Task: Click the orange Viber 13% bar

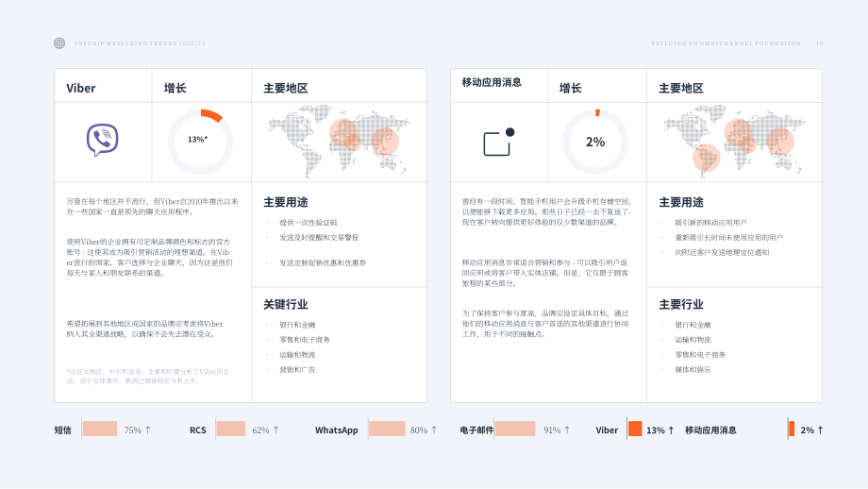Action: tap(635, 429)
